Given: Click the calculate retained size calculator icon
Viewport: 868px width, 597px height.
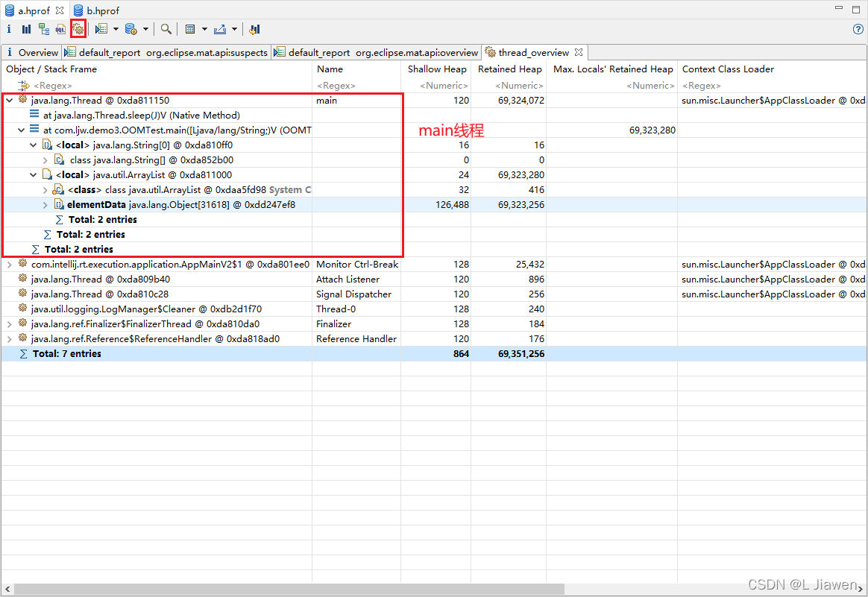Looking at the screenshot, I should (x=190, y=29).
